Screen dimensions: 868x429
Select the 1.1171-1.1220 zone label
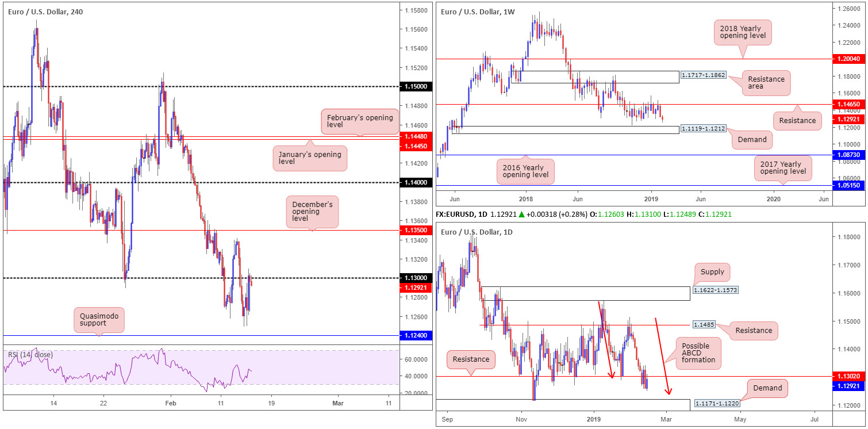point(718,404)
